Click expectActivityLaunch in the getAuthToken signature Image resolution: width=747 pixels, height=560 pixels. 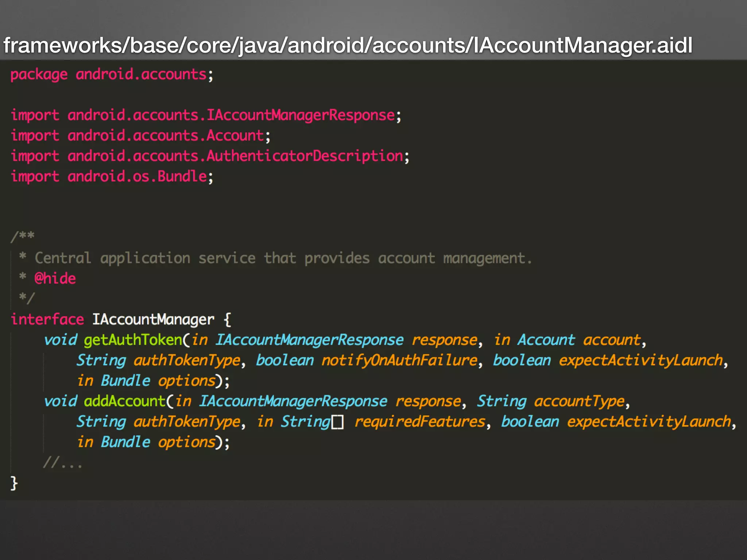point(641,361)
